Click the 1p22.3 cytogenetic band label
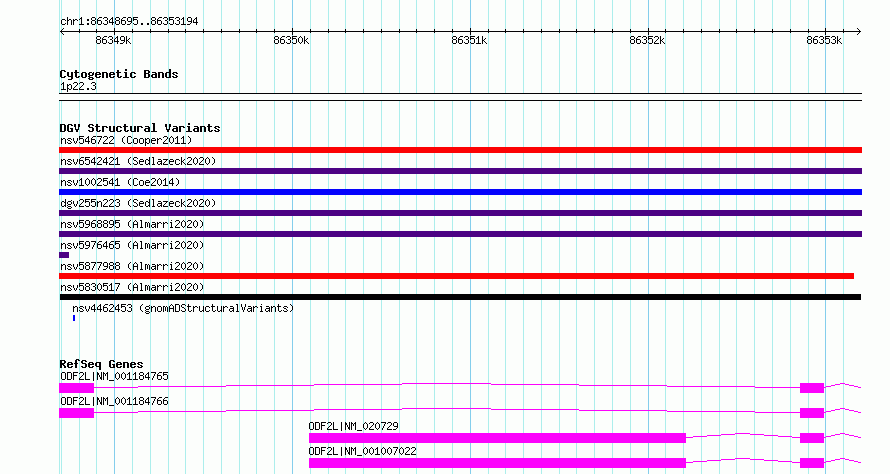890x474 pixels. 78,87
